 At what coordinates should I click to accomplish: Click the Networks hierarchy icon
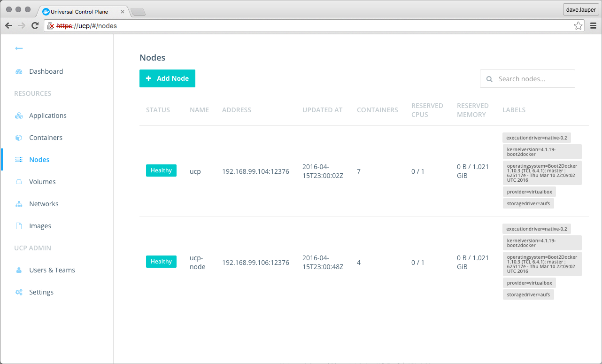point(19,204)
